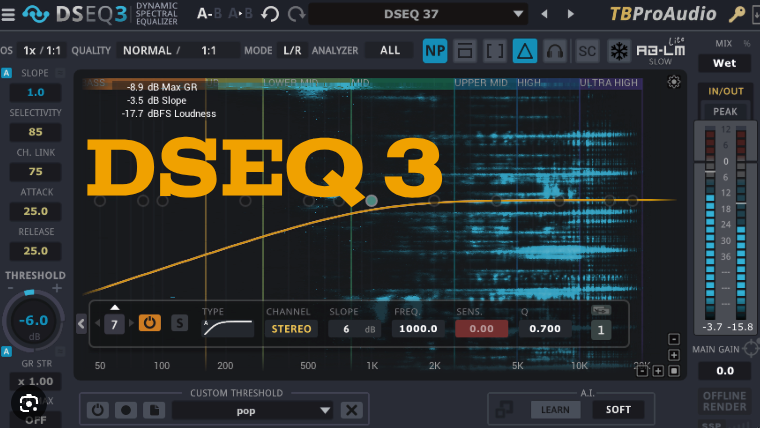
Task: Click the MAIN GAIN value 0.0
Action: pyautogui.click(x=725, y=371)
